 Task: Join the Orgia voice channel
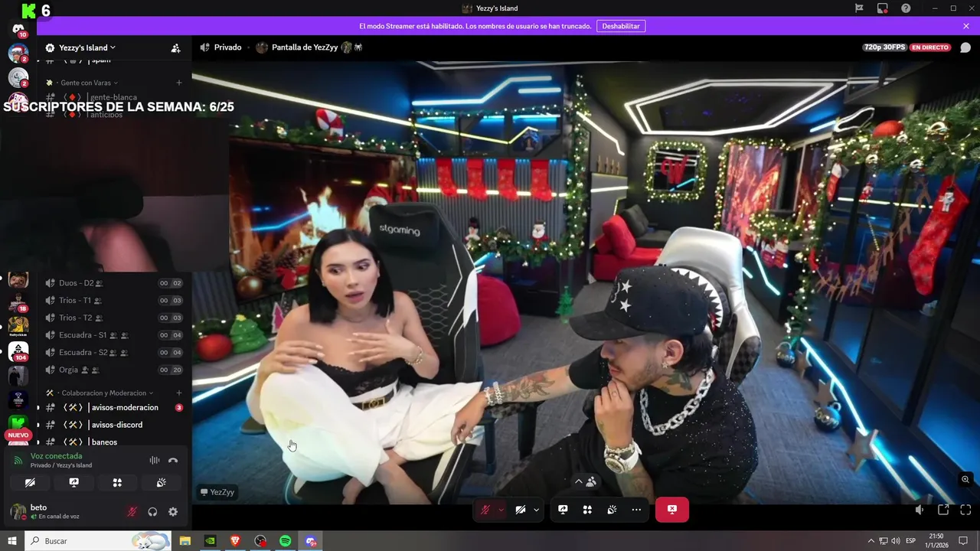(113, 370)
